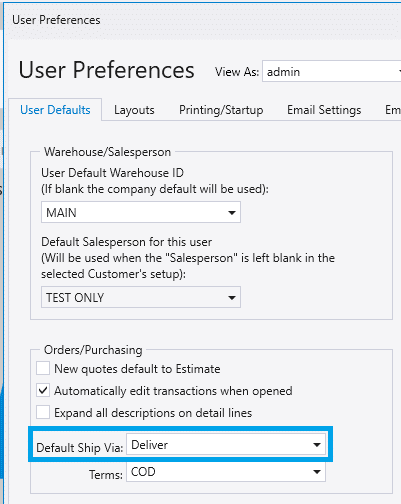401x504 pixels.
Task: Select the partially visible Em tab
Action: point(393,110)
